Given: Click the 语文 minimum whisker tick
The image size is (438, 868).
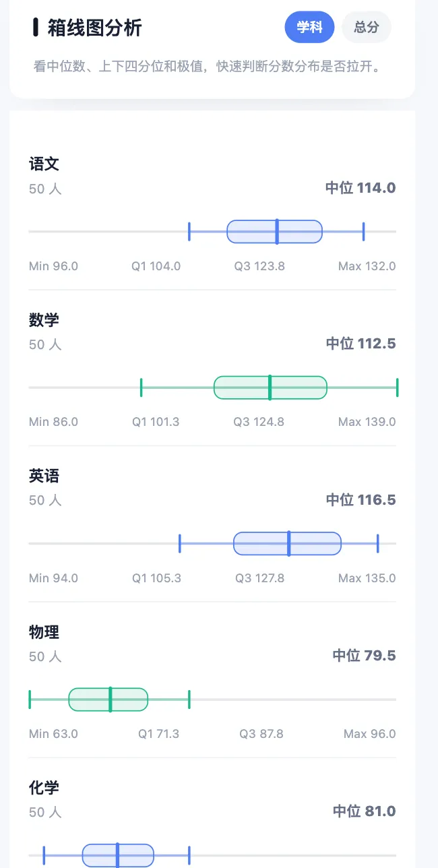Looking at the screenshot, I should pyautogui.click(x=189, y=231).
